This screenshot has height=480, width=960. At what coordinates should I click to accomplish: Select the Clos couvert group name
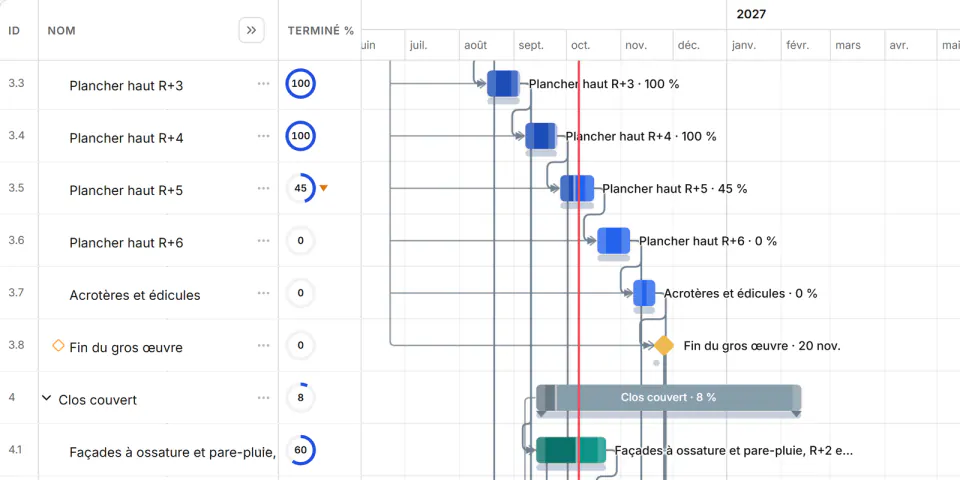(98, 400)
